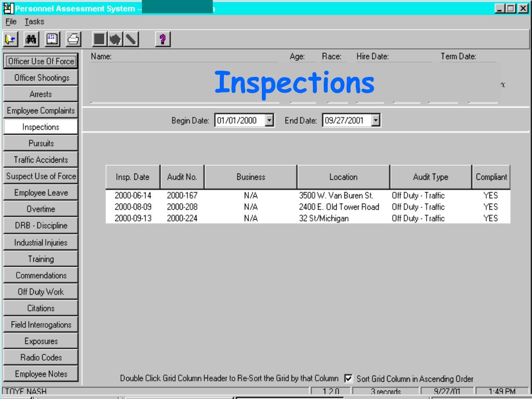Click the Audit Type column header
This screenshot has height=399, width=532.
point(431,177)
